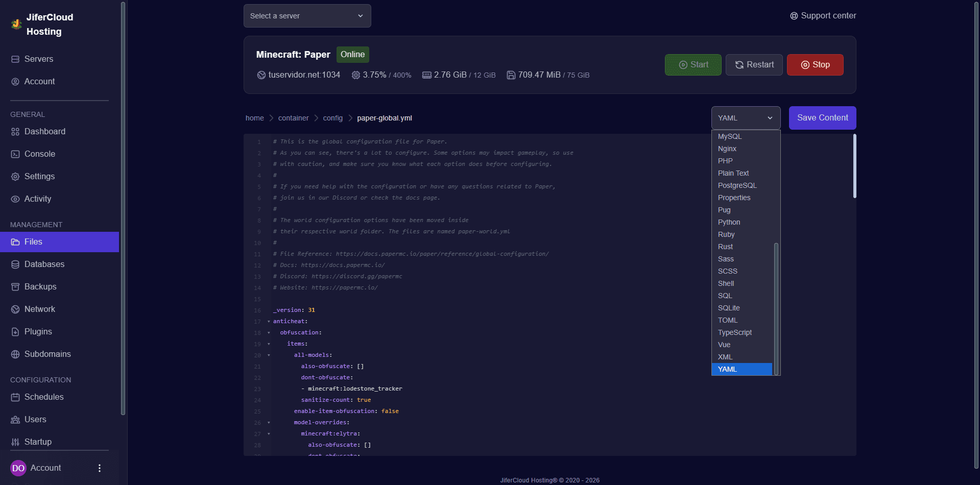Click the Activity eye icon

coord(15,199)
